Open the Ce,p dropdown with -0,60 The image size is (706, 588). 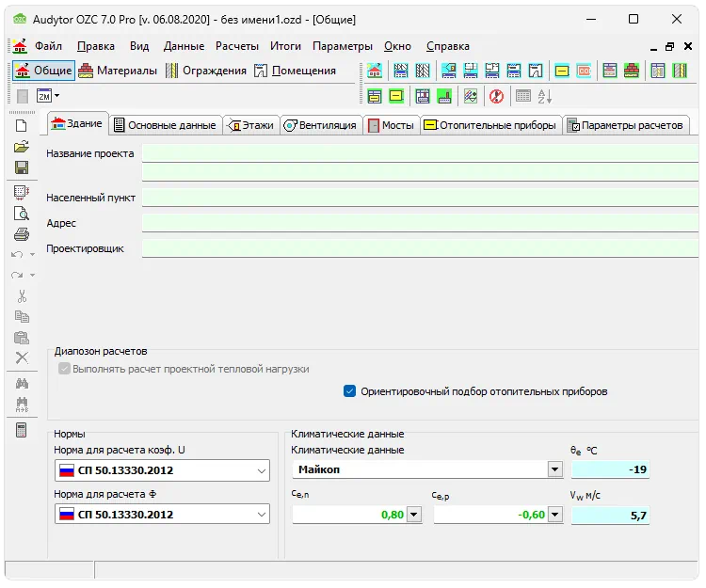point(555,515)
